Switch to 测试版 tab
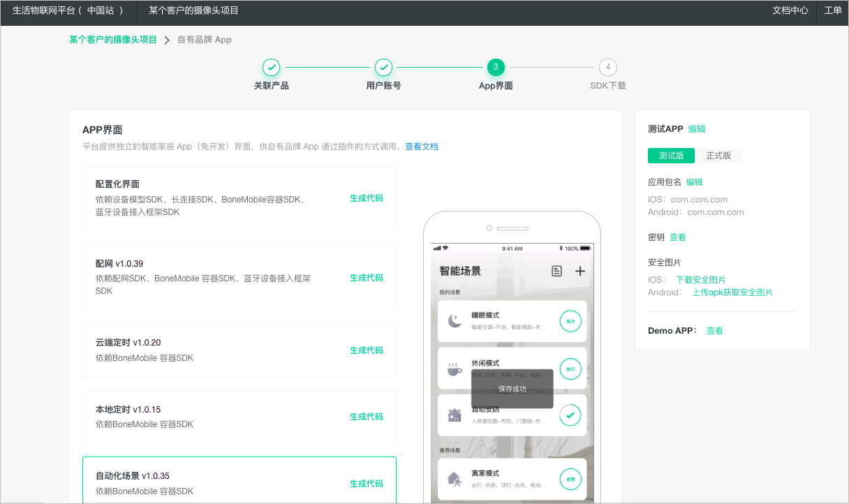Viewport: 849px width, 504px height. pos(671,156)
